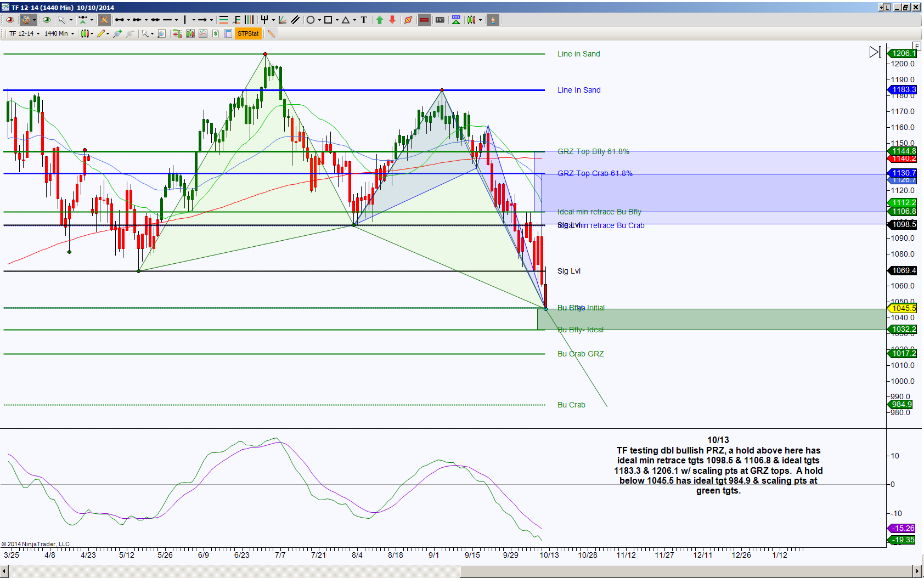
Task: Insert a green up arrow marker
Action: 380,20
